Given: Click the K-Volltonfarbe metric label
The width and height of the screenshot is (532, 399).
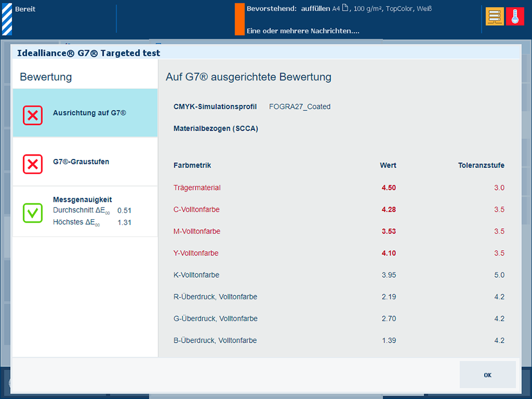Looking at the screenshot, I should [197, 275].
